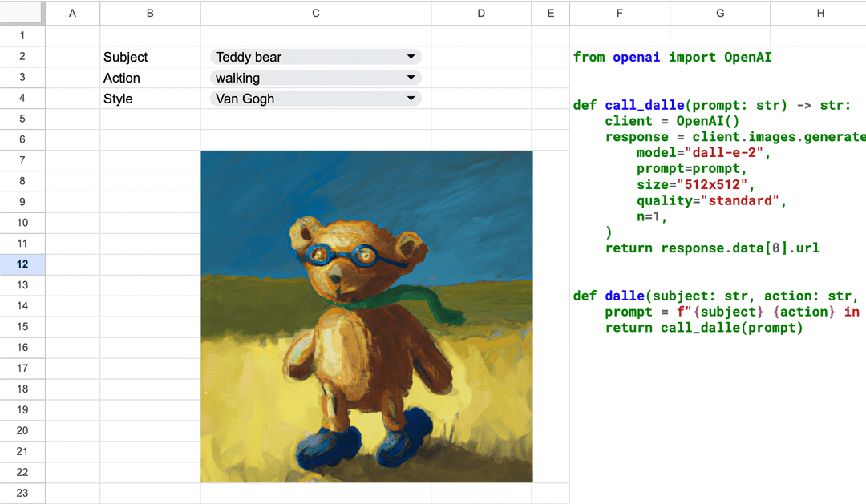Click the quality="standard" code line

coord(711,201)
